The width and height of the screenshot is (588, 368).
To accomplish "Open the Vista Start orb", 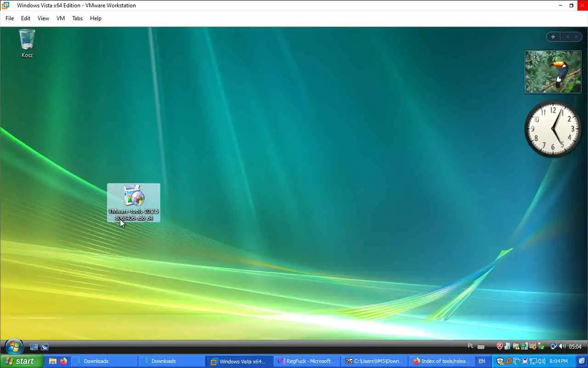I will [x=14, y=346].
